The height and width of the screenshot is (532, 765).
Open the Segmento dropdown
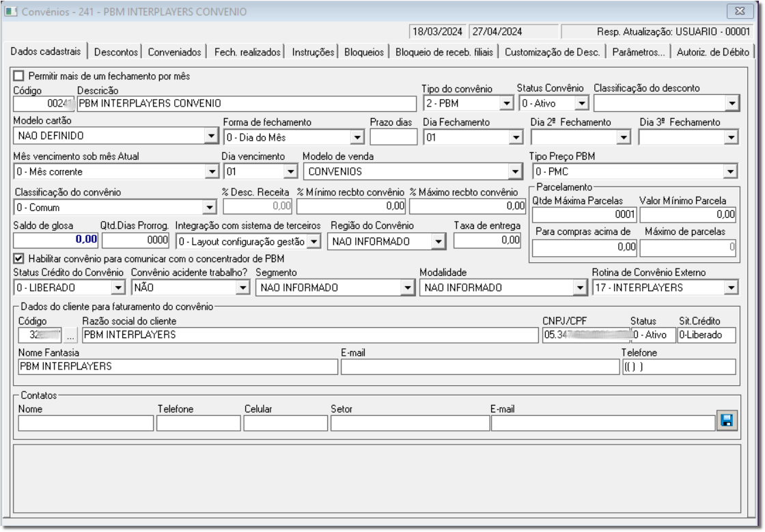(408, 288)
